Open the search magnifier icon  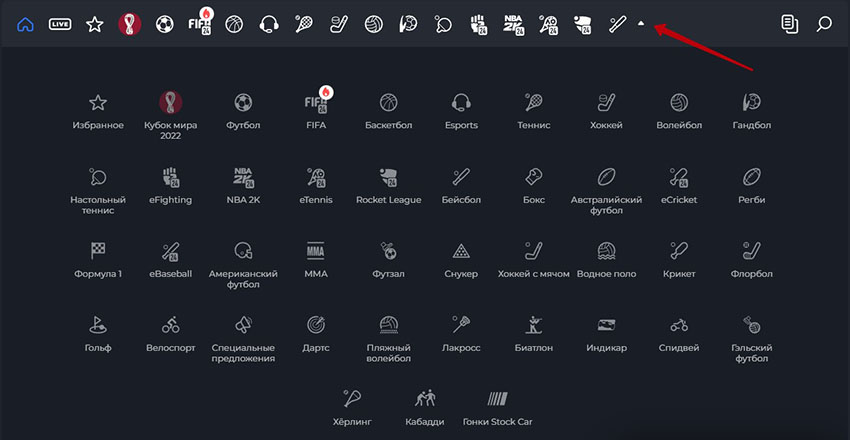tap(824, 24)
